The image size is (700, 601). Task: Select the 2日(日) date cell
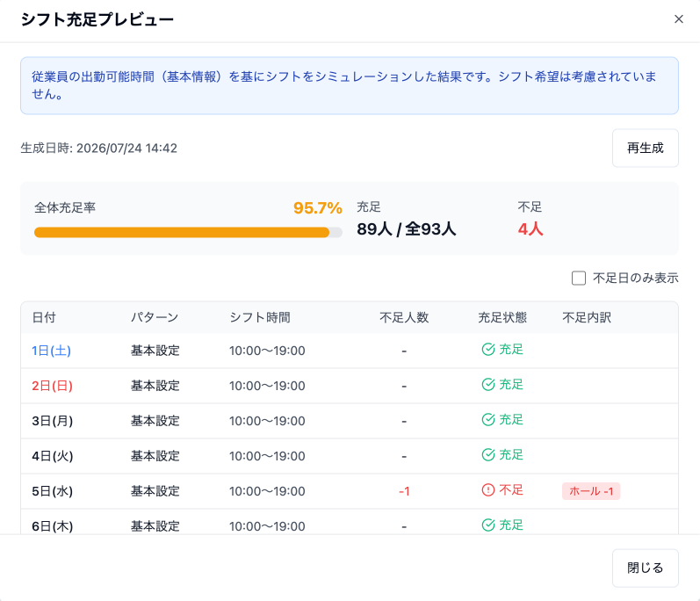52,386
